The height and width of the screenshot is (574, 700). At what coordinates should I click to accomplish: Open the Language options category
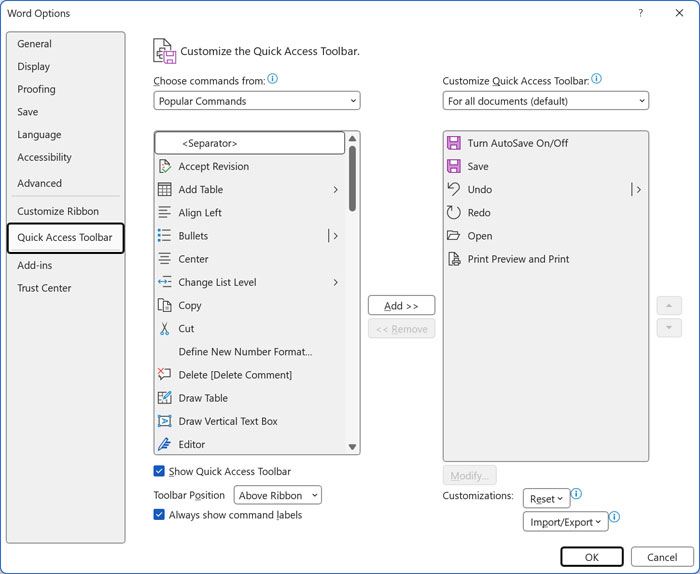[66, 135]
